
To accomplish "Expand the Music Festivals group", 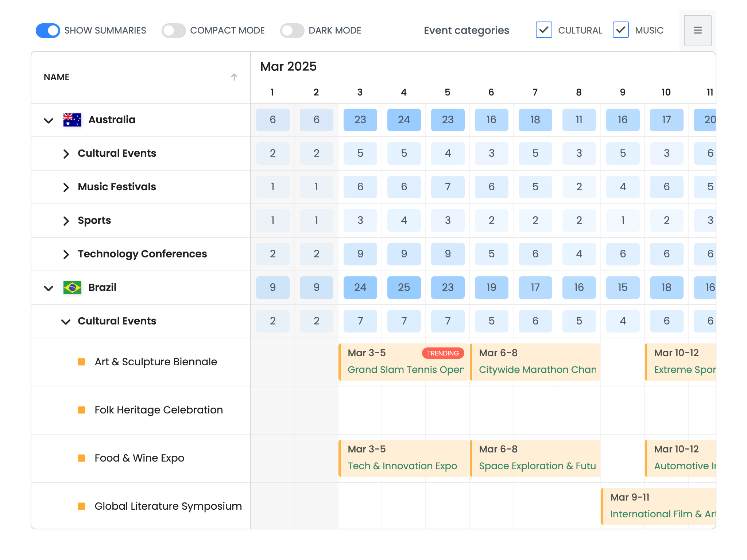I will [66, 187].
